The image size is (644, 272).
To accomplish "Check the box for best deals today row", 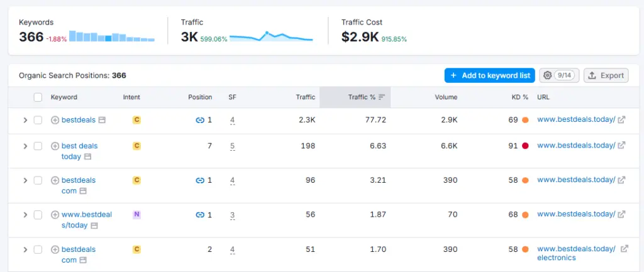I will point(38,146).
